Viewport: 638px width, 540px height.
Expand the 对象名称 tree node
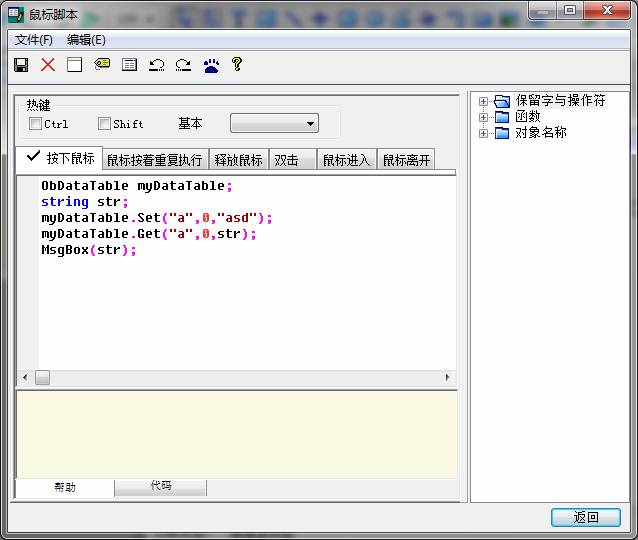tap(484, 133)
